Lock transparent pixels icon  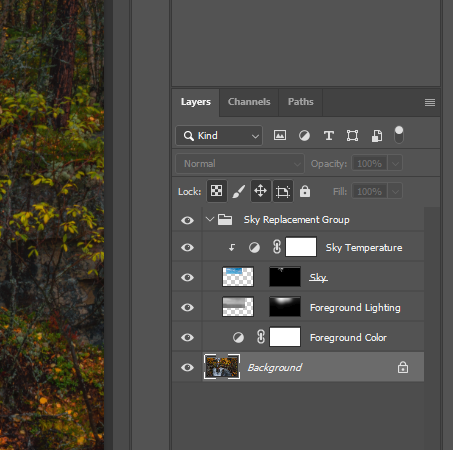pyautogui.click(x=217, y=191)
